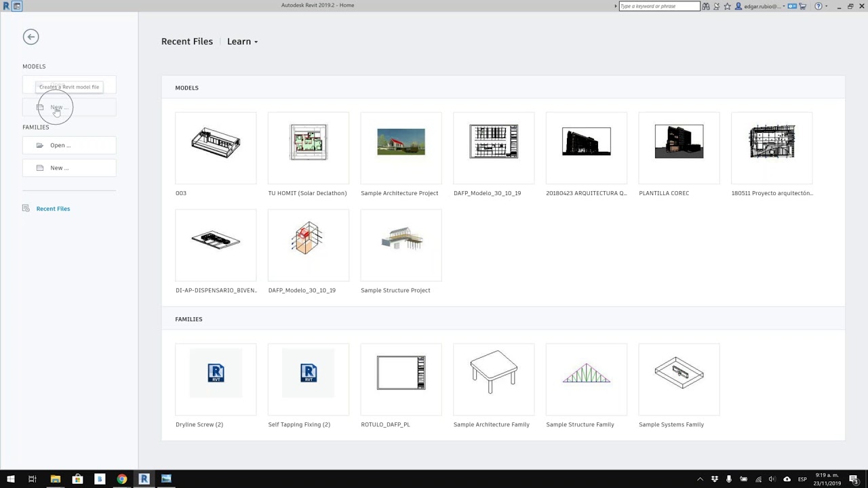Open PLANTILLA COREC model thumbnail
This screenshot has width=868, height=488.
tap(679, 148)
